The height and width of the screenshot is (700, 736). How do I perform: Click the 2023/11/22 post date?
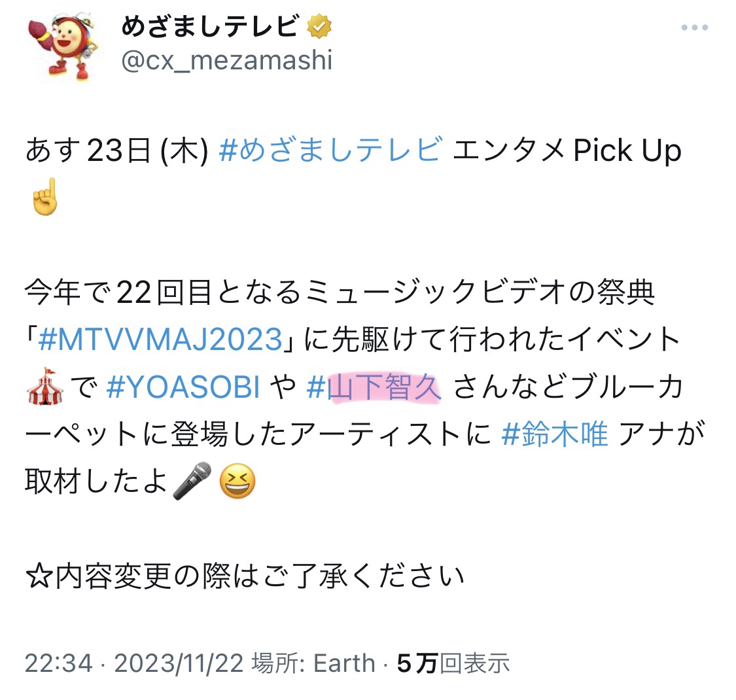(179, 663)
